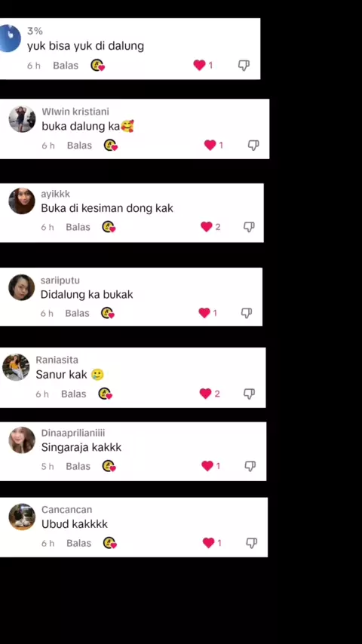Open emoji reaction on Cancancan's comment
Image resolution: width=362 pixels, height=644 pixels.
coord(109,543)
